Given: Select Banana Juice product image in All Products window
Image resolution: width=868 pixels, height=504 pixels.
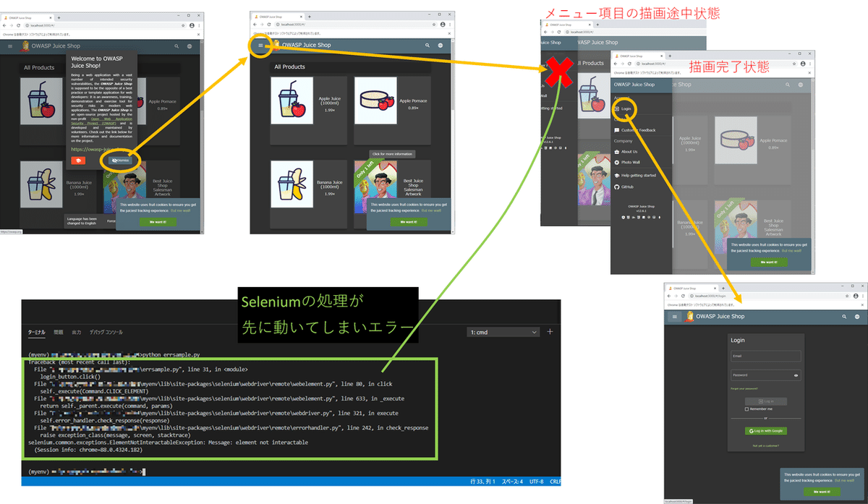Looking at the screenshot, I should [x=292, y=185].
